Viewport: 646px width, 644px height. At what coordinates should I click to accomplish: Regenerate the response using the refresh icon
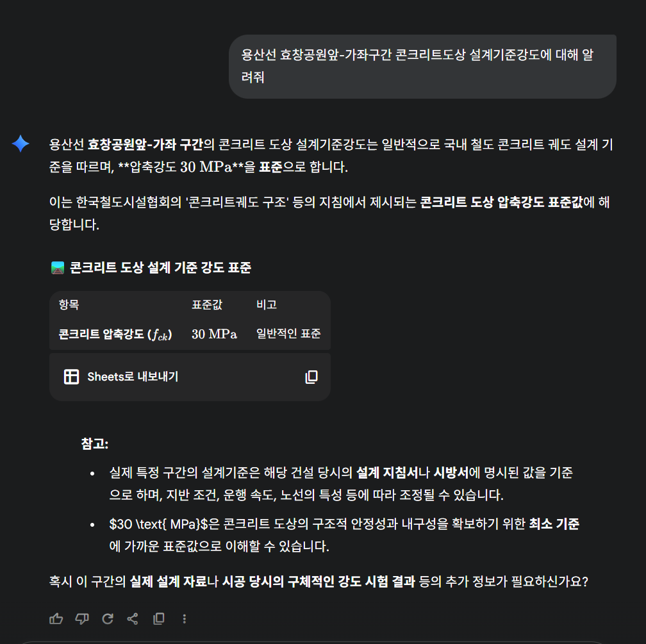point(107,618)
